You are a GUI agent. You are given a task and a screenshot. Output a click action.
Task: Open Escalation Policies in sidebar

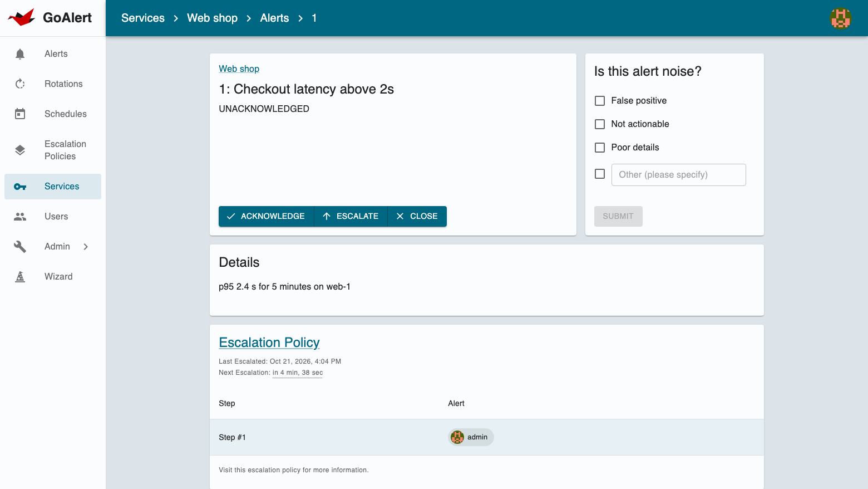coord(53,150)
